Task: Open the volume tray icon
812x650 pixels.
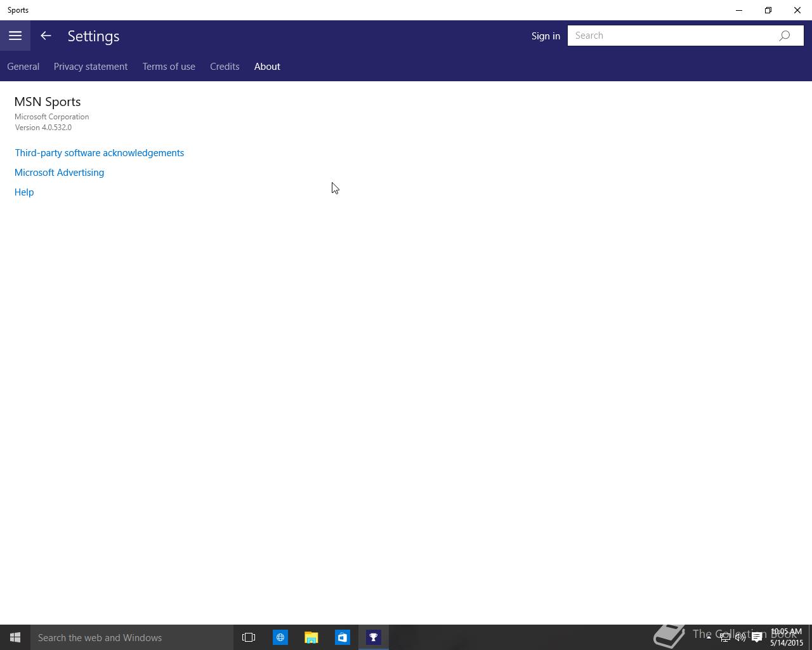Action: pyautogui.click(x=740, y=637)
